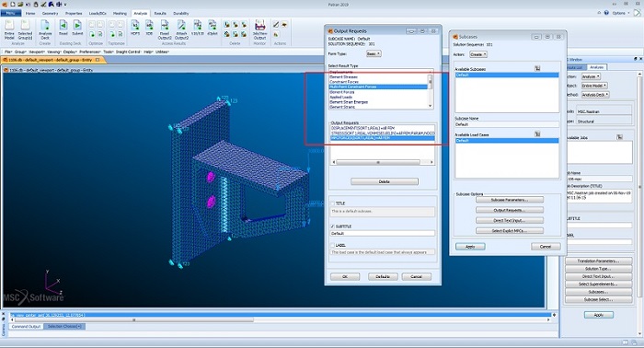Click the HDF5 access results icon

coord(135,28)
